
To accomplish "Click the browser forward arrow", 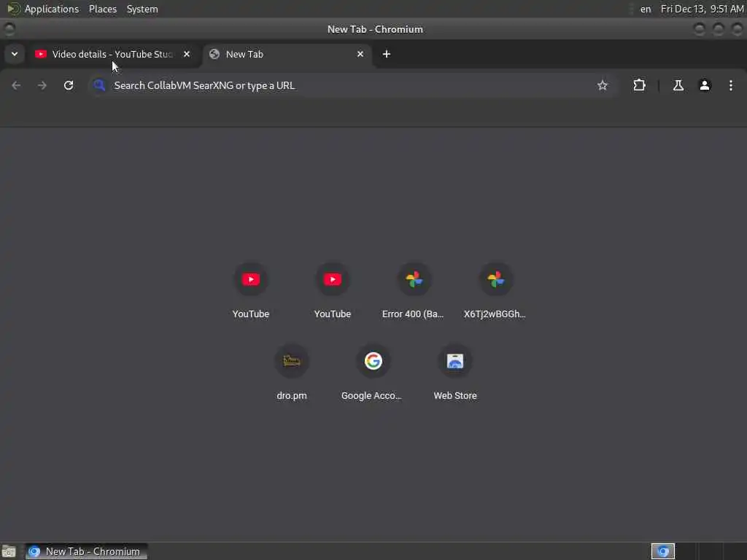I will 42,86.
